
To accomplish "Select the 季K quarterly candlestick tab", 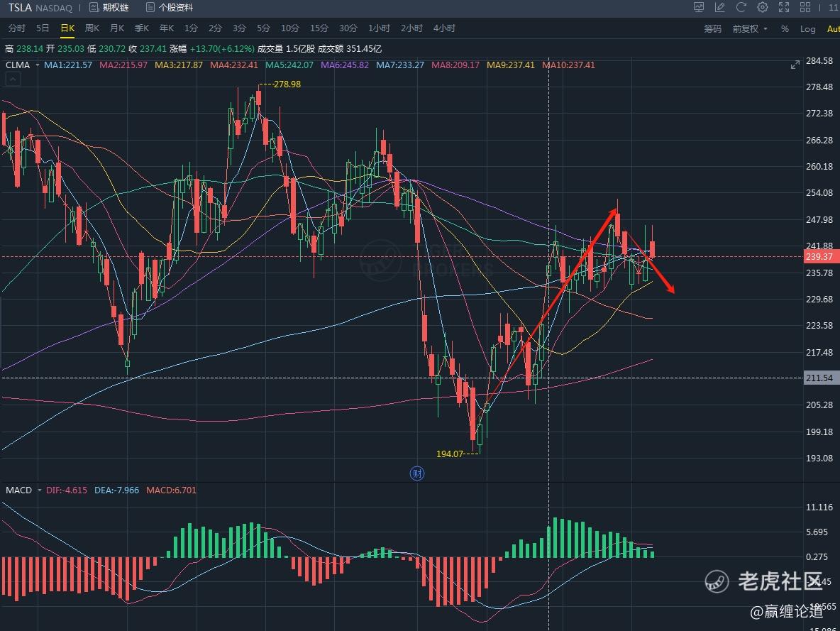I will tap(142, 28).
